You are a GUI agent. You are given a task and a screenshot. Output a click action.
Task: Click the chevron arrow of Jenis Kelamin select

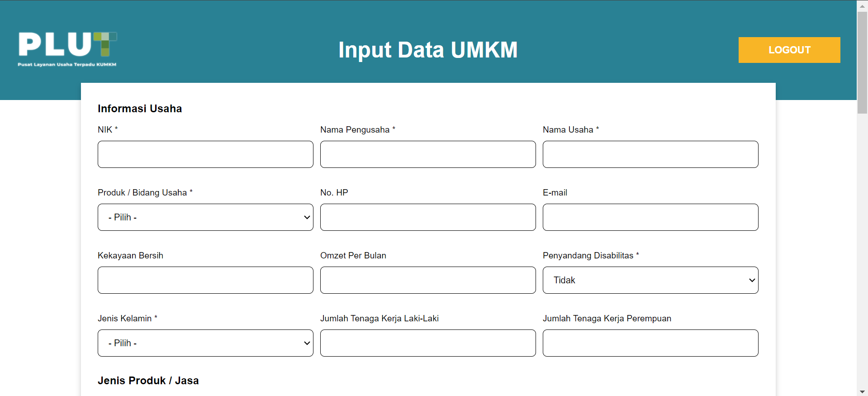pos(307,343)
